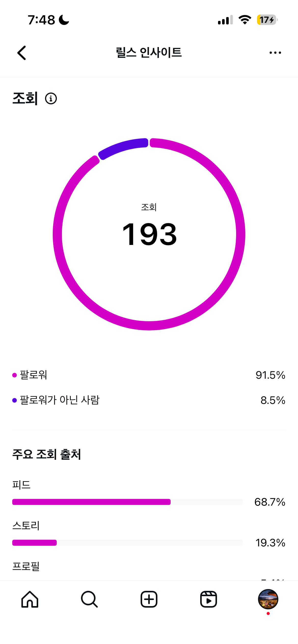
Task: Tap the info icon next to 조회
Action: click(x=51, y=99)
